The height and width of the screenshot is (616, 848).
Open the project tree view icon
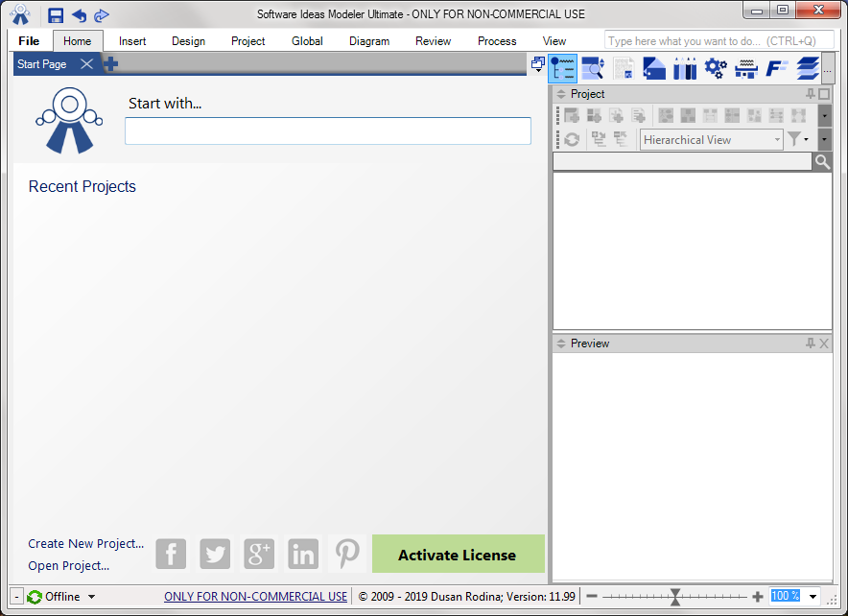click(564, 67)
